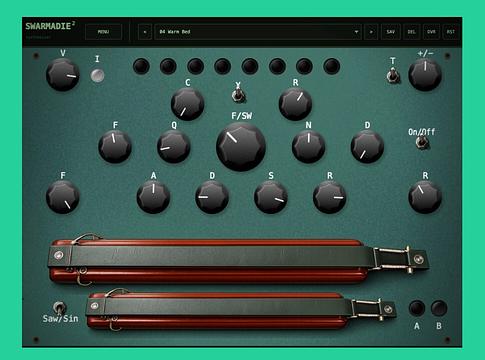Open the '04 Warm Bed' preset dropdown
This screenshot has width=485, height=360.
257,32
